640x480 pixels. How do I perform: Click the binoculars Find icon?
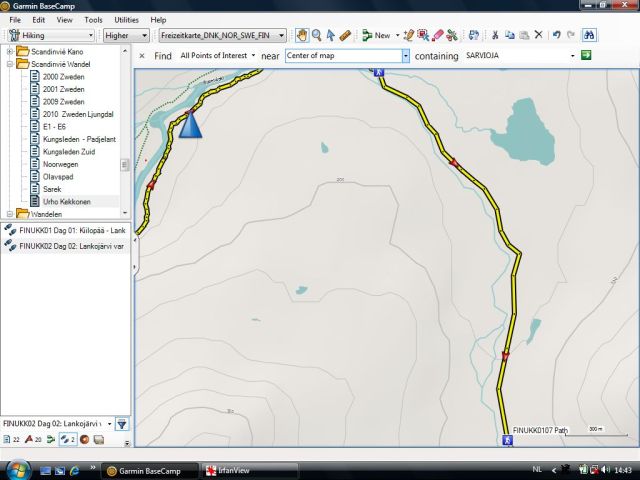pos(589,35)
